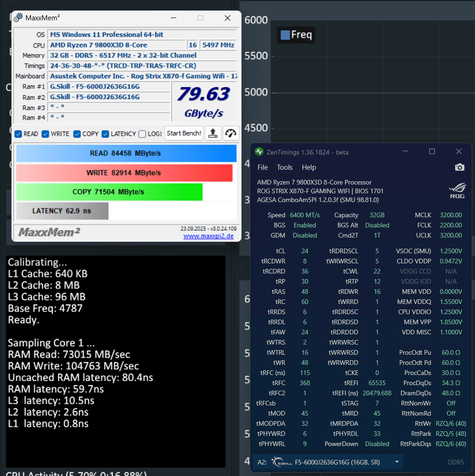Image resolution: width=475 pixels, height=476 pixels.
Task: Click the CPU field AMD Ryzen 7 9800X3D
Action: tap(116, 45)
